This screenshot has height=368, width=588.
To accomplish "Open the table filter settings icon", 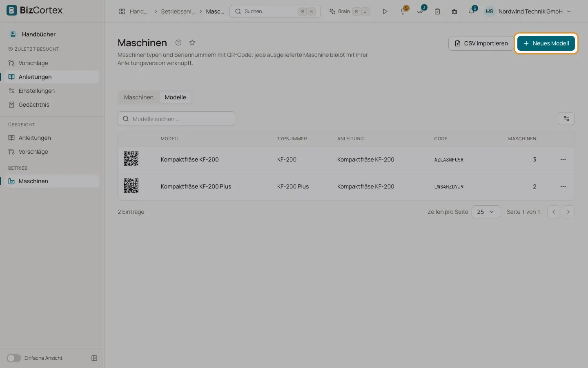I will coord(566,119).
